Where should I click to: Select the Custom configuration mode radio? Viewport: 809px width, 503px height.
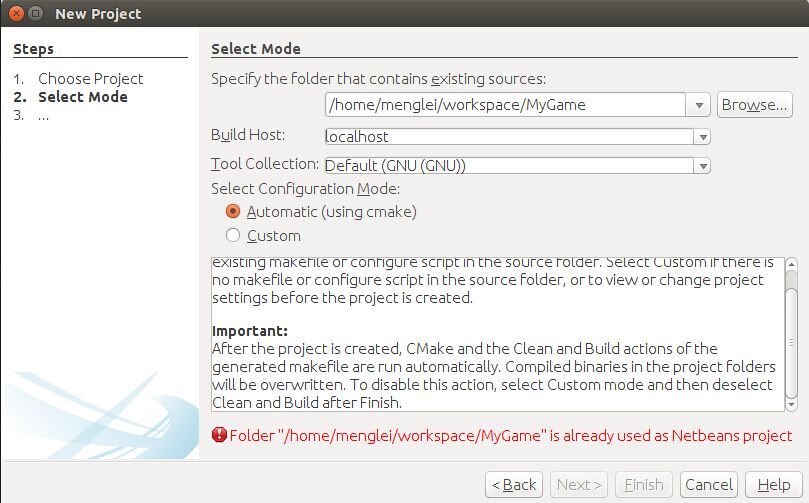[233, 236]
